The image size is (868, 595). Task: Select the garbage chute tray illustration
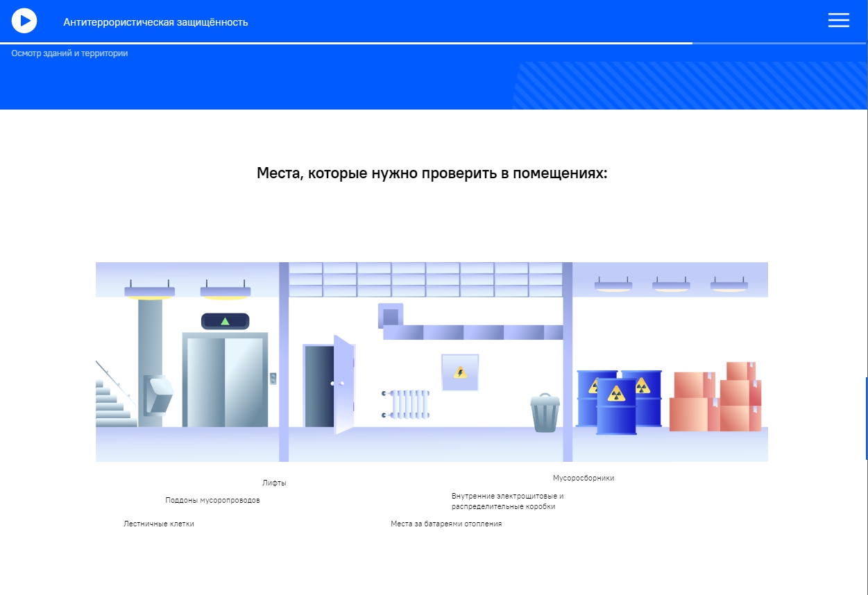(158, 394)
